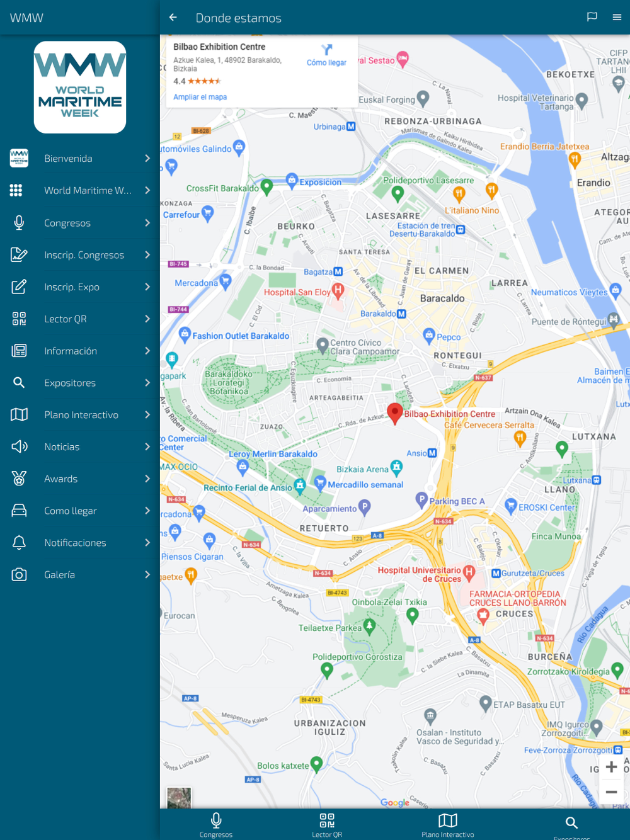Expand the Como llegar chevron
This screenshot has height=840, width=630.
pyautogui.click(x=147, y=511)
